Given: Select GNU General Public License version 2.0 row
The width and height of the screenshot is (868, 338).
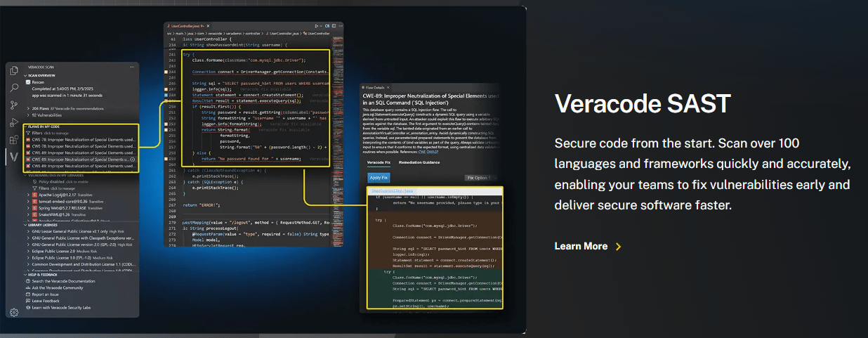Looking at the screenshot, I should pos(81,245).
